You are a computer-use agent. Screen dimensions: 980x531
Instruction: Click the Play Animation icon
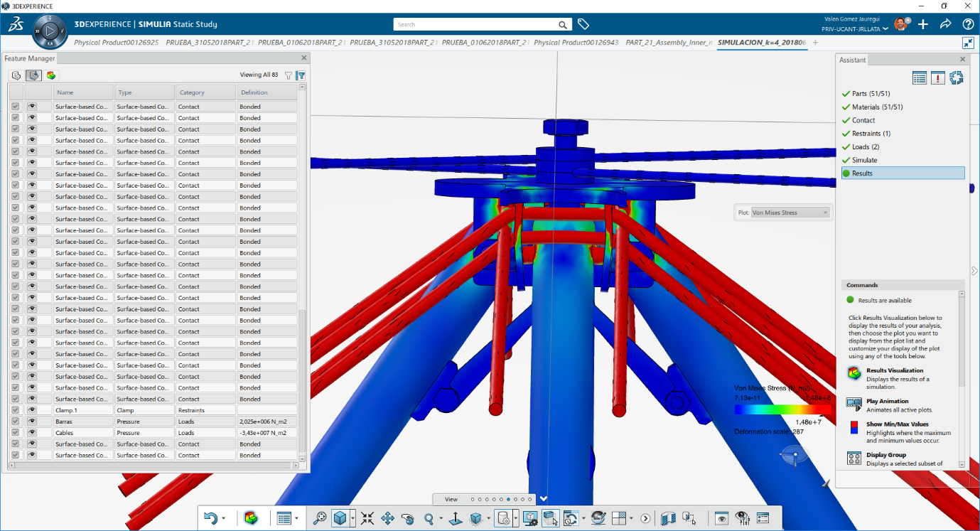click(854, 404)
